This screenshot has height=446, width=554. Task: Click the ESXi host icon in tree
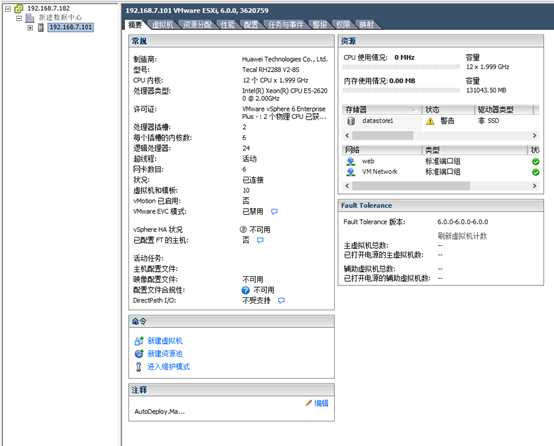(41, 27)
